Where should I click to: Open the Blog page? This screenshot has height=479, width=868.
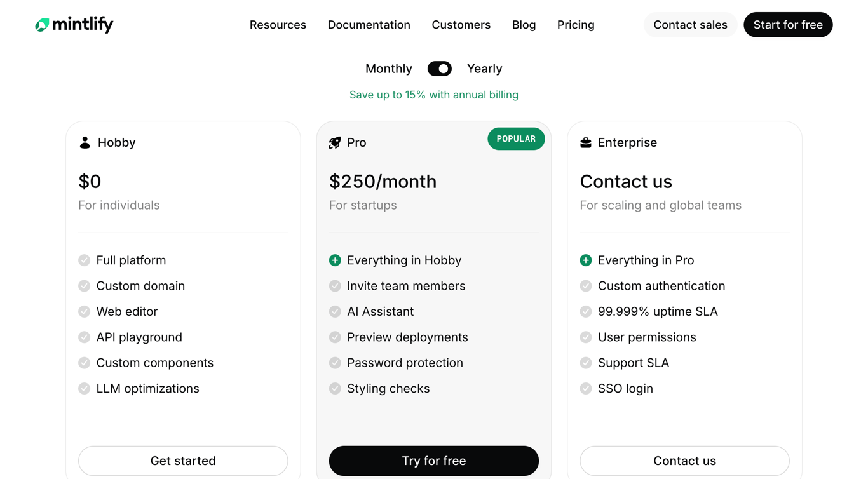point(524,25)
